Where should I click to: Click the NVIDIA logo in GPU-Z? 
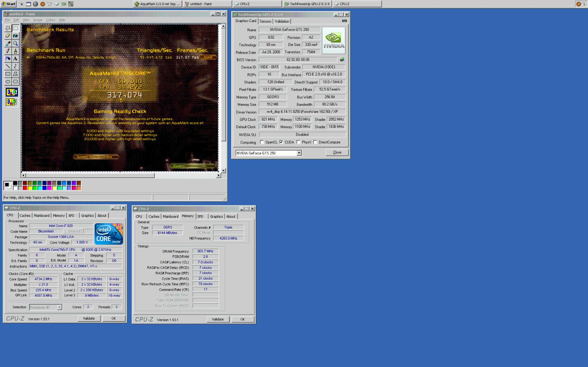(x=334, y=40)
